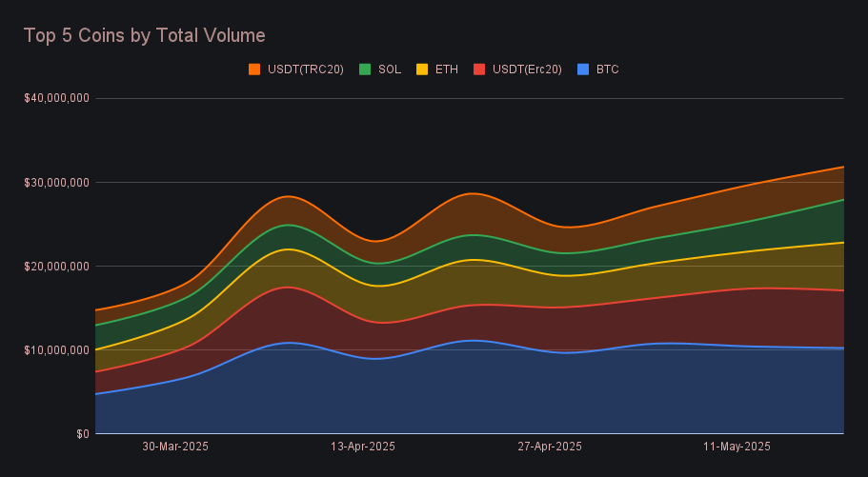The image size is (868, 477).
Task: Click the 27-Apr-2025 x-axis date label
Action: pyautogui.click(x=550, y=446)
